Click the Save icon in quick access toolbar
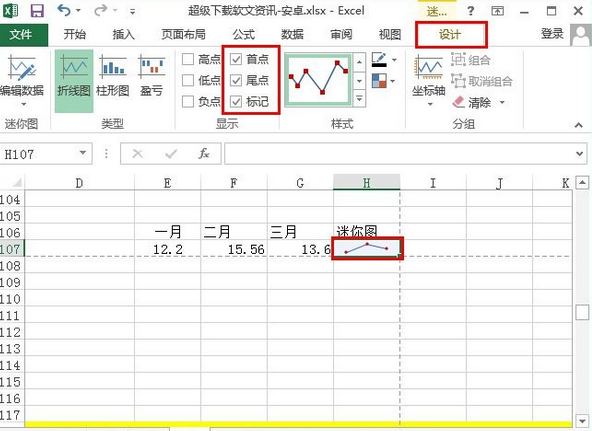The image size is (592, 431). (x=37, y=11)
